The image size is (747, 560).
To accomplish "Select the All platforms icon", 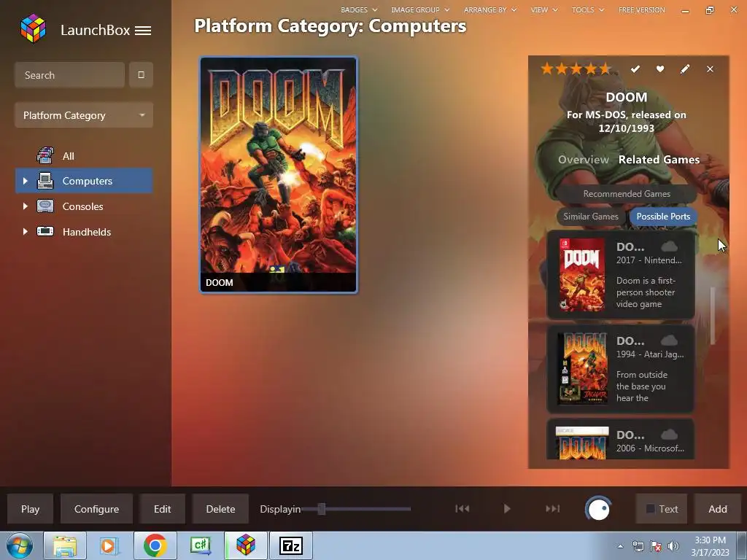I will click(x=45, y=156).
